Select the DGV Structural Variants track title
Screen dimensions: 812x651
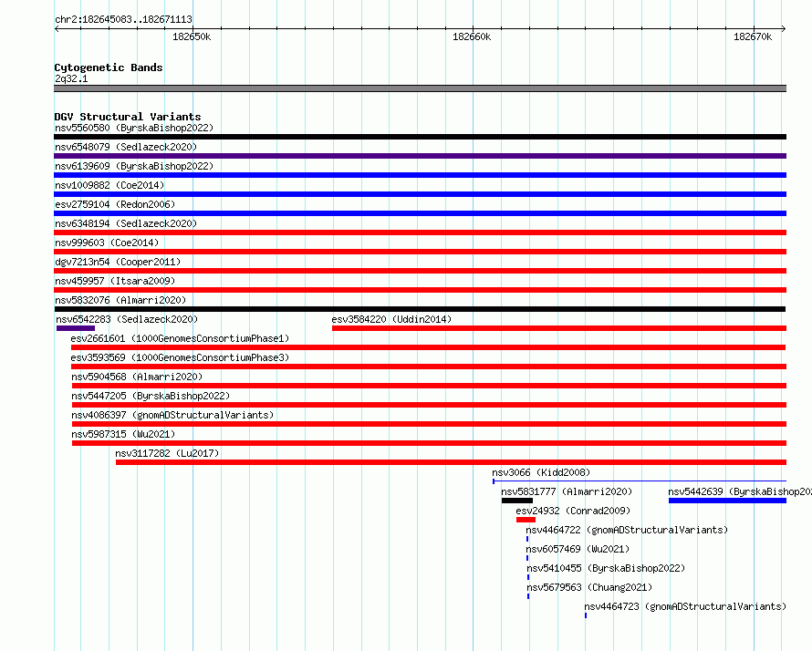128,117
